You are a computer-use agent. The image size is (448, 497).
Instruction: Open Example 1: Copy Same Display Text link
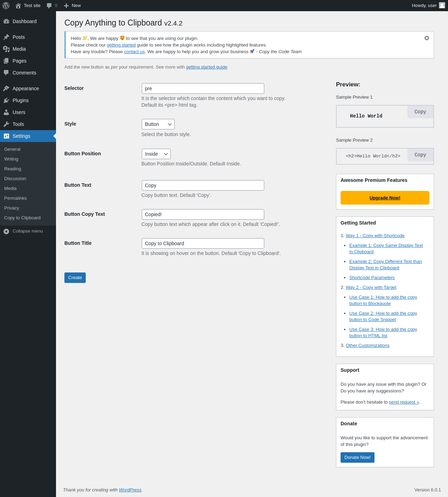(x=386, y=249)
